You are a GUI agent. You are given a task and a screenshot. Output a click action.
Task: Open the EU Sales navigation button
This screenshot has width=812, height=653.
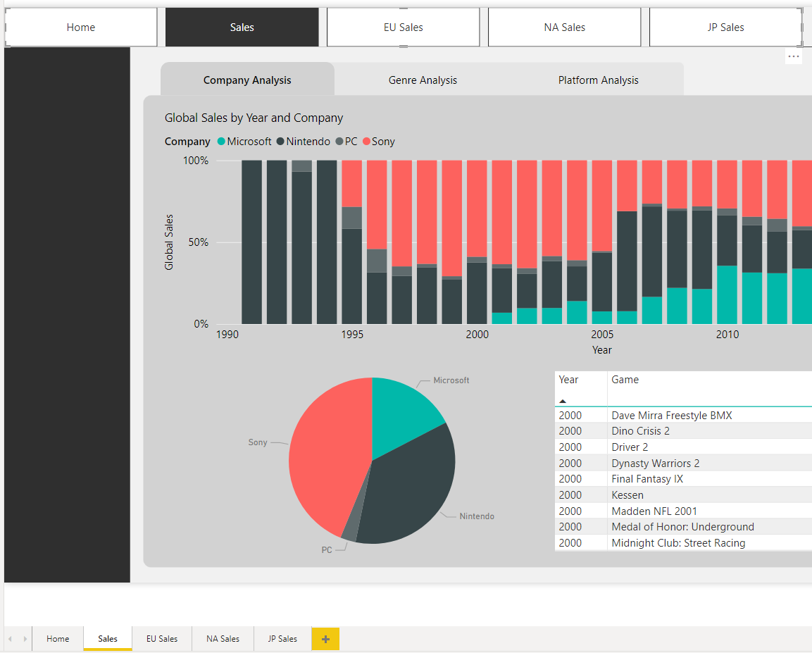(403, 27)
